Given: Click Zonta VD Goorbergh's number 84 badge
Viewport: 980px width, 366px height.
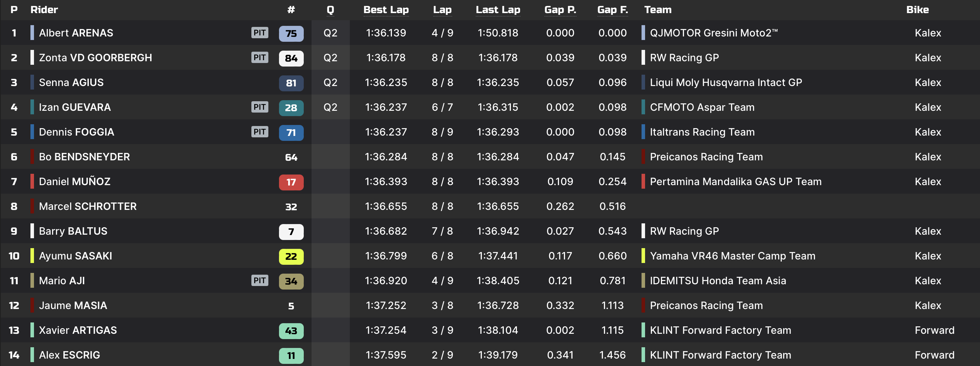Looking at the screenshot, I should [x=291, y=58].
